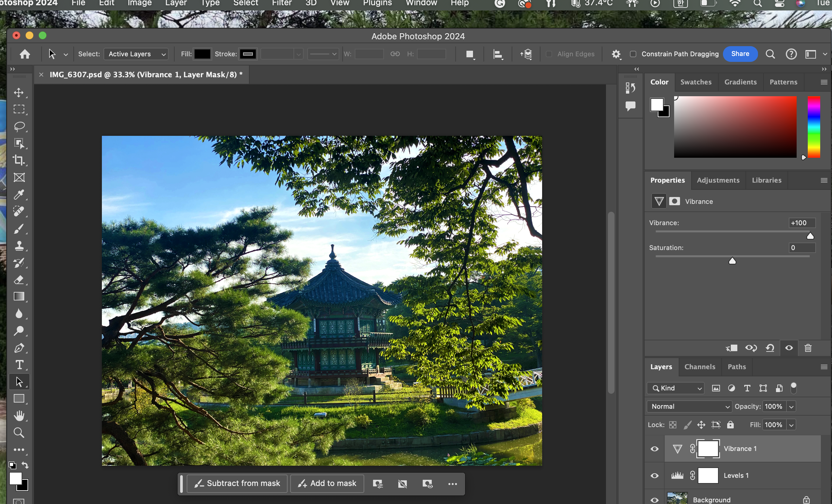This screenshot has height=504, width=832.
Task: Enable Constrain Path Dragging checkbox
Action: tap(633, 54)
